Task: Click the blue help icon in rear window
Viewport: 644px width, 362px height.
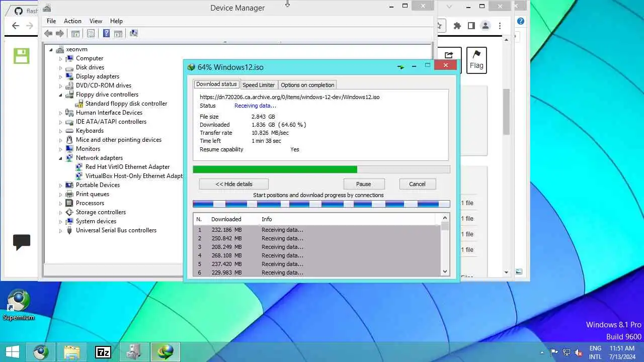Action: pos(521,21)
